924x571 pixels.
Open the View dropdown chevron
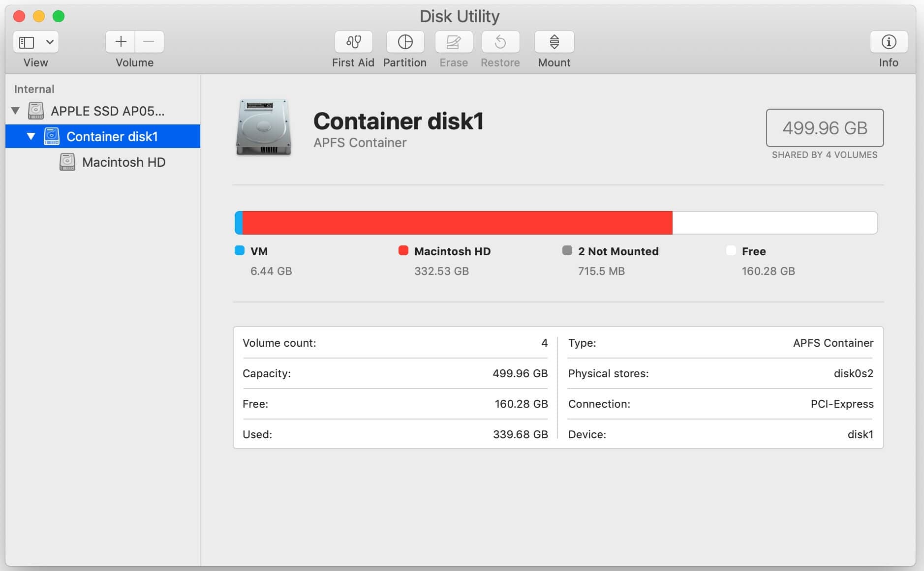click(x=50, y=42)
